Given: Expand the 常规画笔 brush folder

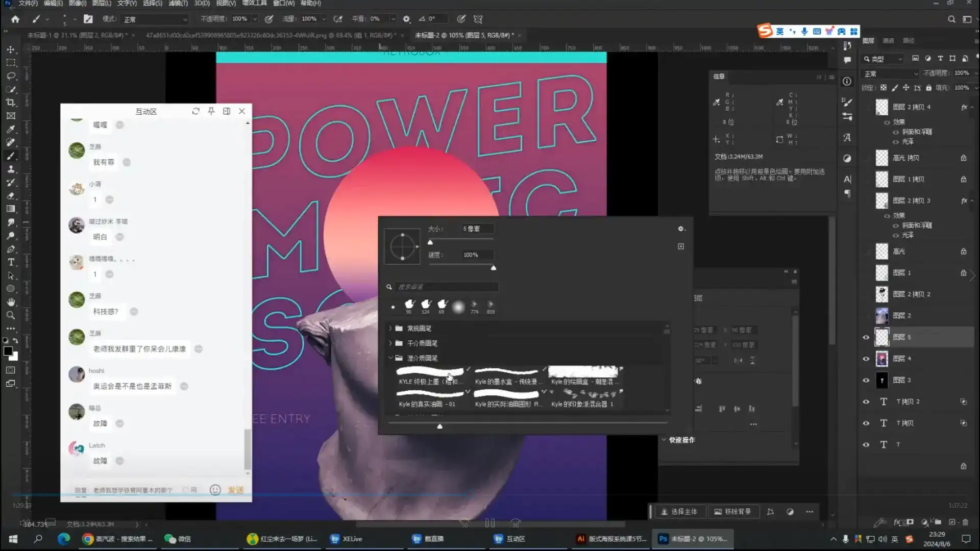Looking at the screenshot, I should click(391, 329).
